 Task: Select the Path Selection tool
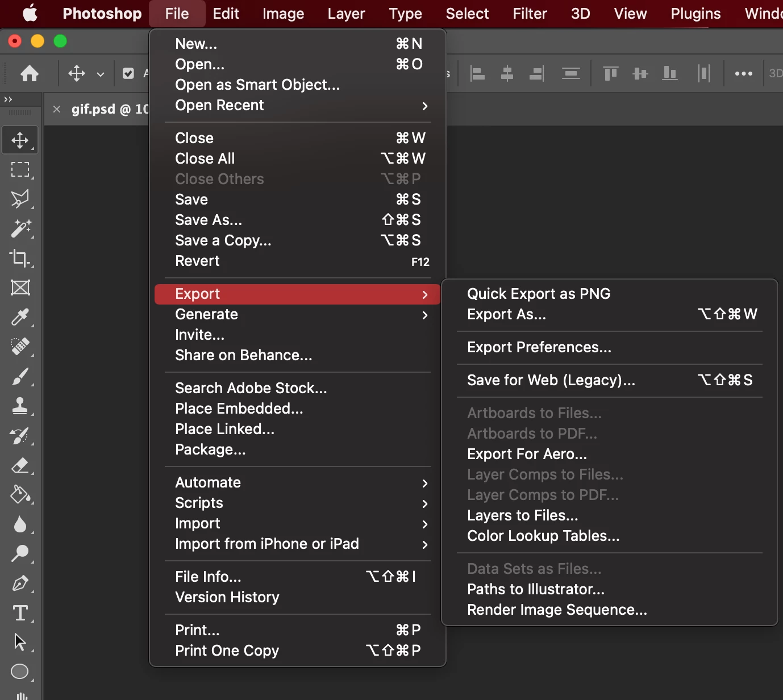(20, 642)
